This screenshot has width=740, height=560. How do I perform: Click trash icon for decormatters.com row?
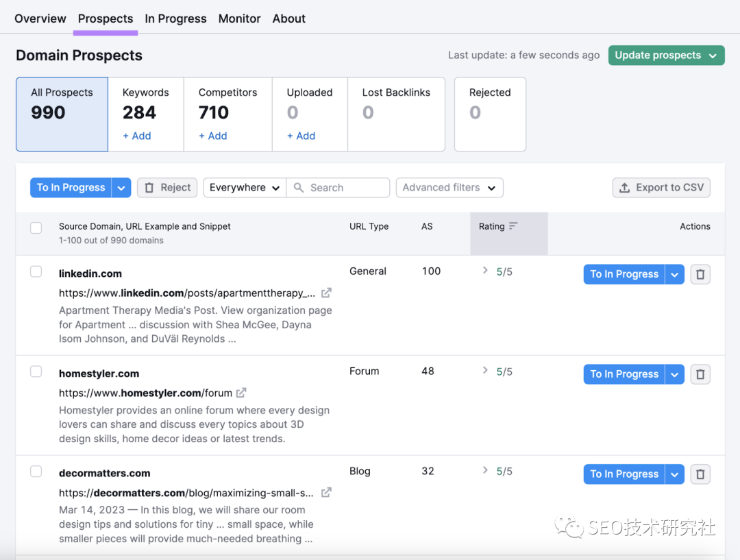pos(700,474)
